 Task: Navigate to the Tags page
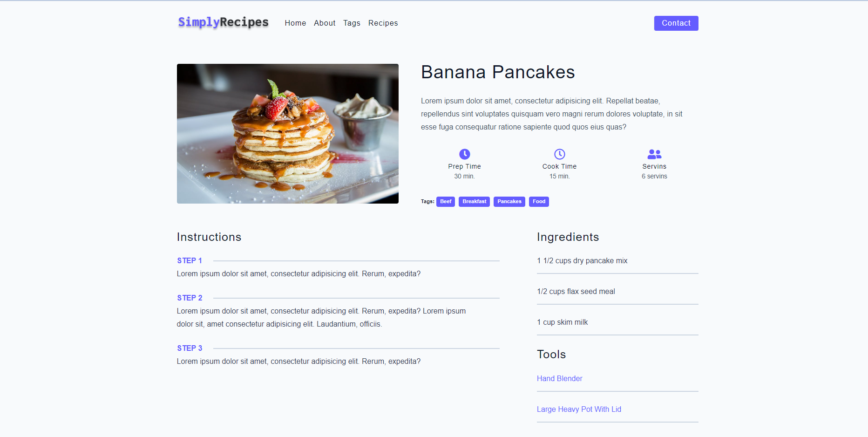[x=352, y=23]
